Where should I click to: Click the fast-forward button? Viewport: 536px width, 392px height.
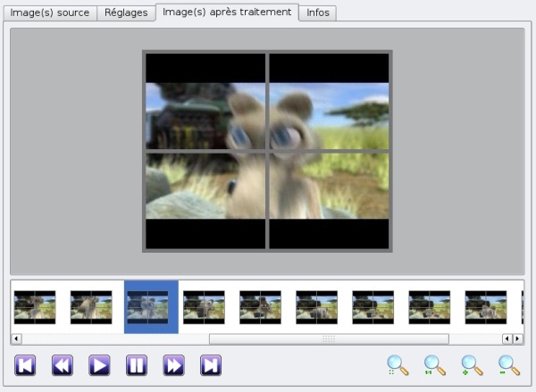173,365
